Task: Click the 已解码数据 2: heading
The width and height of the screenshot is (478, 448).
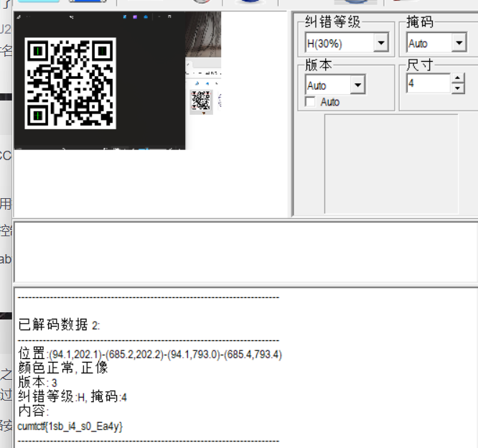Action: 59,325
